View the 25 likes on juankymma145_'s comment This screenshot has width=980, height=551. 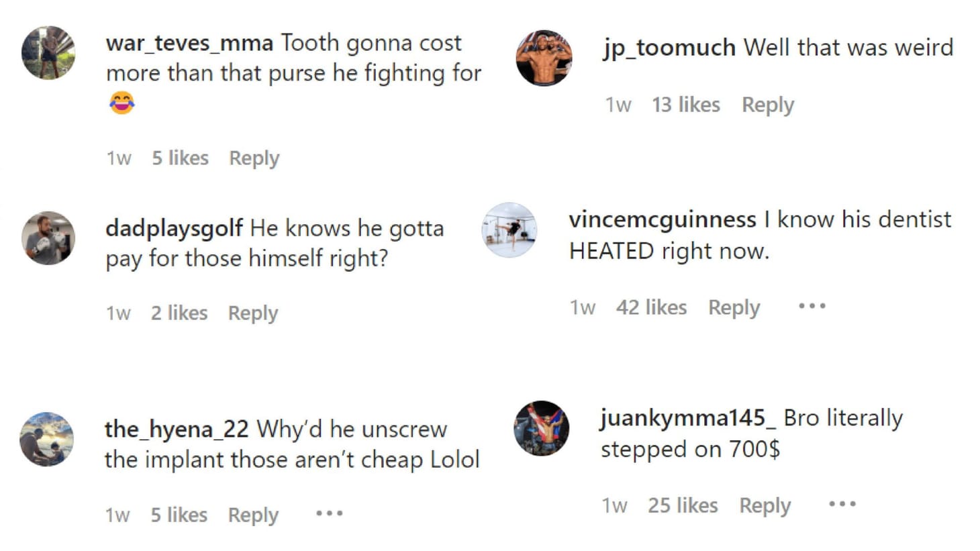pyautogui.click(x=682, y=505)
